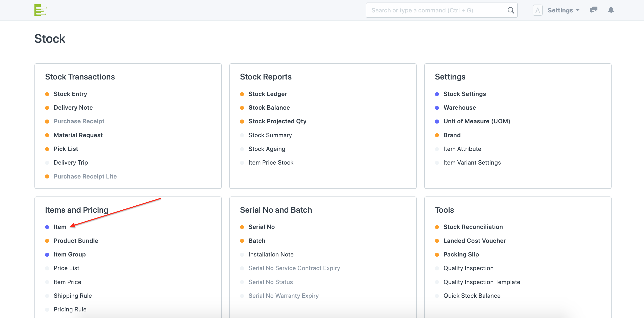Focus the search or command input field
The width and height of the screenshot is (644, 318).
(x=441, y=10)
